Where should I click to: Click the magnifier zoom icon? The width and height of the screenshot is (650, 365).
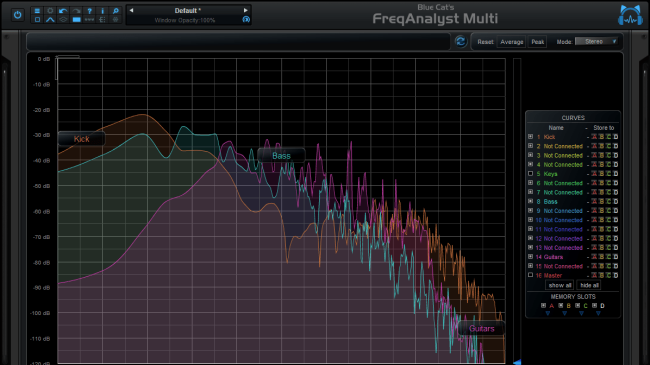tap(116, 11)
